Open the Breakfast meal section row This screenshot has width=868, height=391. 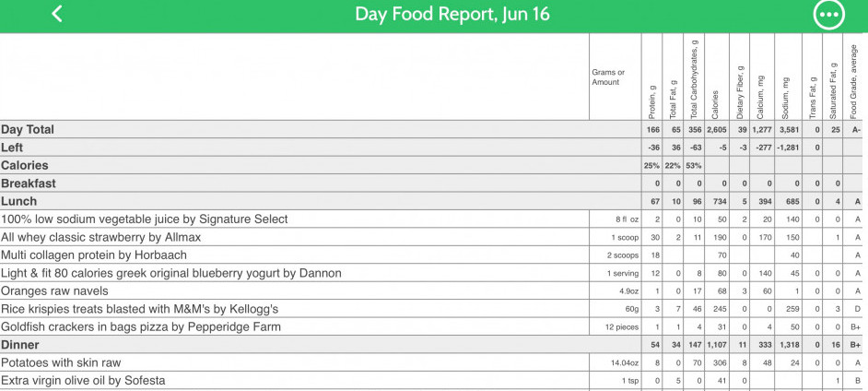434,184
